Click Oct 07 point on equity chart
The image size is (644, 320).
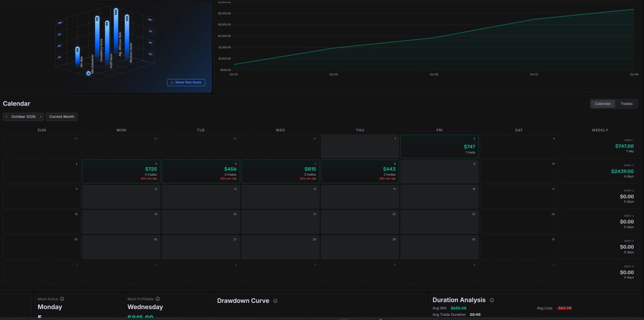534,19
